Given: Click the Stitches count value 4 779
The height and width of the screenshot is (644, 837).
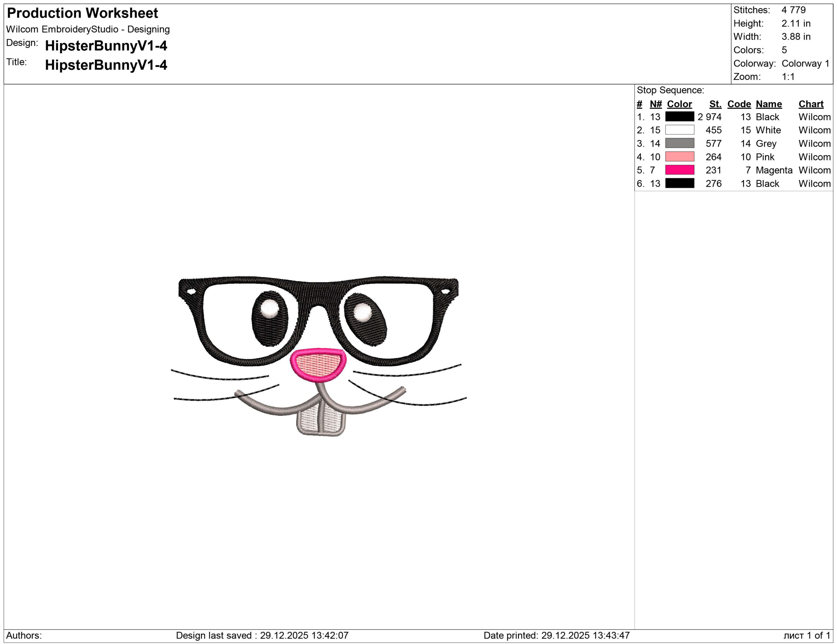Looking at the screenshot, I should click(x=793, y=10).
